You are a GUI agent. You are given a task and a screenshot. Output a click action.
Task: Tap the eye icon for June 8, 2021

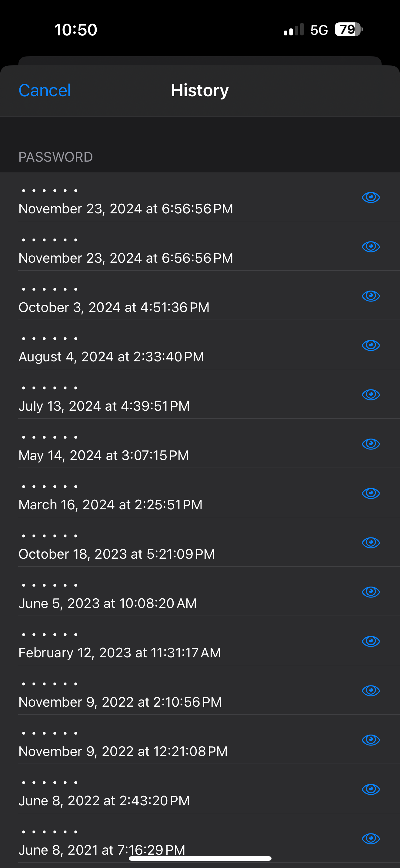tap(371, 838)
